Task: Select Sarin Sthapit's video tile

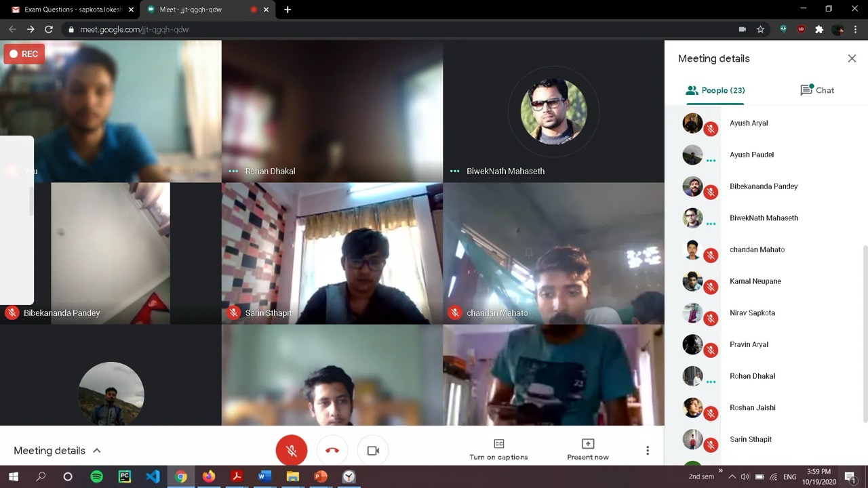Action: pyautogui.click(x=332, y=253)
